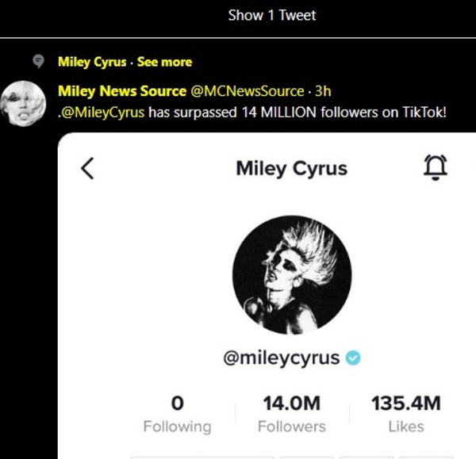Open the 14.0M Followers count
This screenshot has height=459, width=476.
click(x=291, y=404)
